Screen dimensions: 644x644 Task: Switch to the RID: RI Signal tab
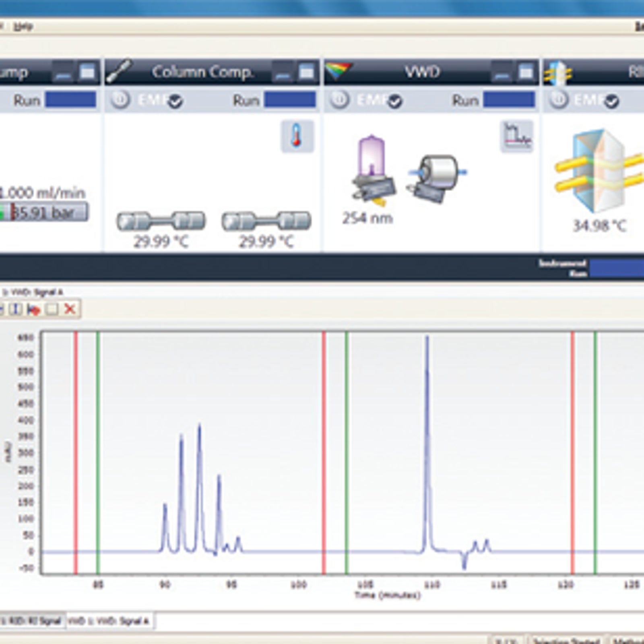pyautogui.click(x=32, y=621)
